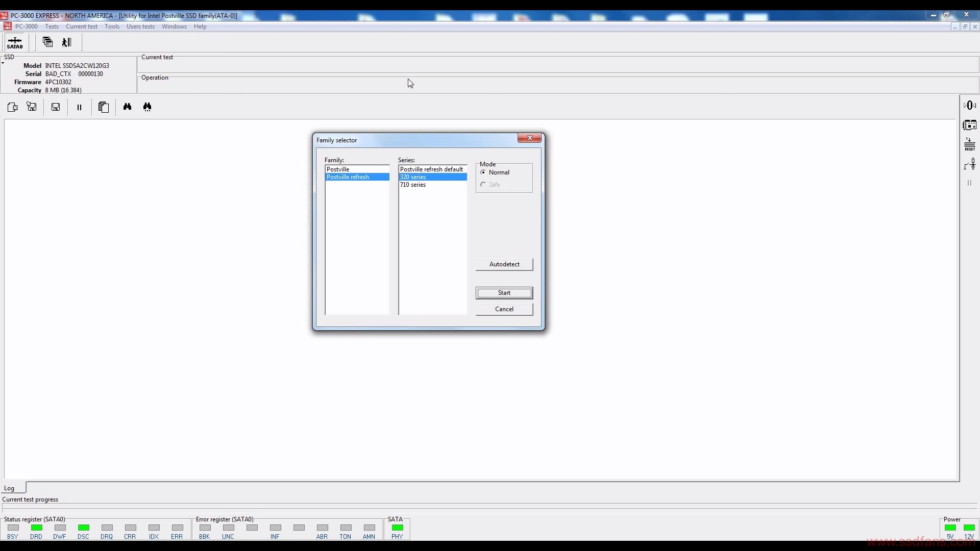
Task: Click the binoculars with dots find-next icon
Action: click(x=148, y=107)
